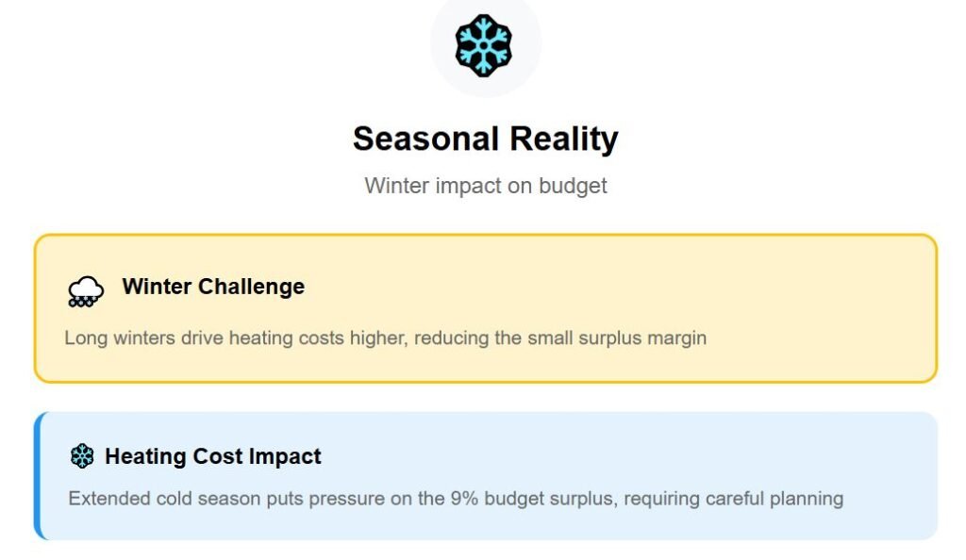Click the "Winter impact on budget" subtitle
Screen dimensions: 966x560
tap(485, 185)
